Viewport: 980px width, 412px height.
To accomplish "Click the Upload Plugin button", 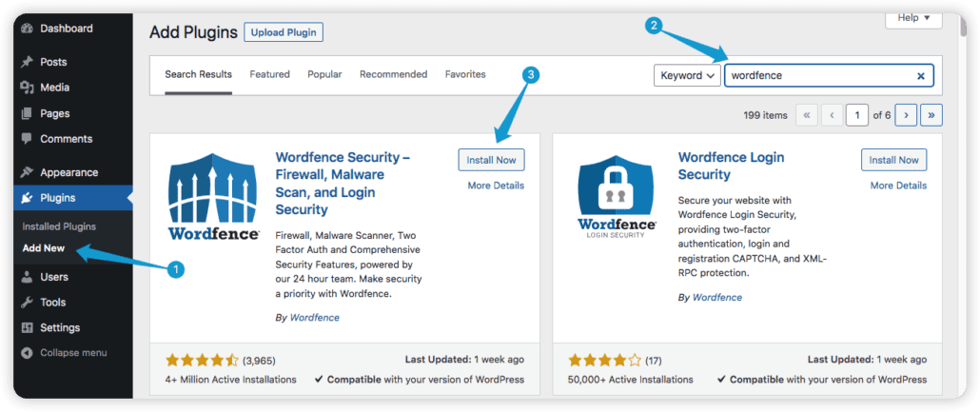I will 284,32.
